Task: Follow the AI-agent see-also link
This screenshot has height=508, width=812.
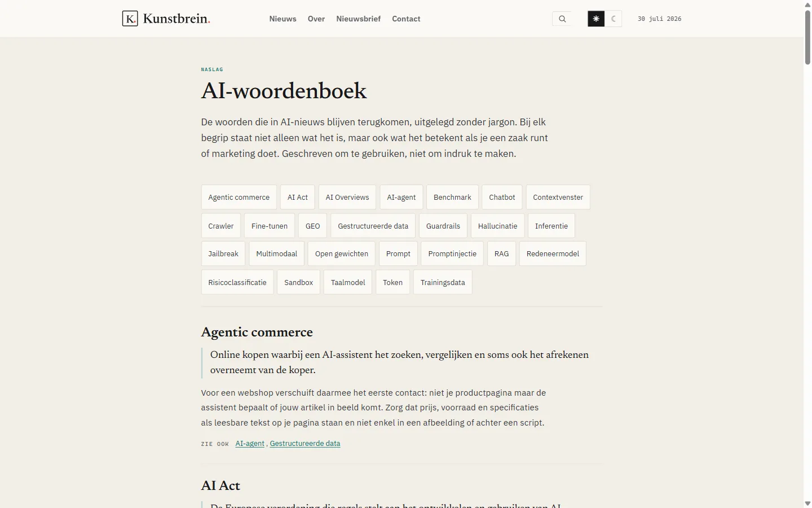Action: (250, 444)
